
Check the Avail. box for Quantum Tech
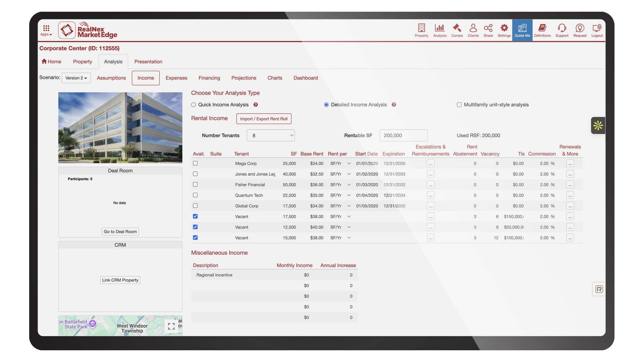[x=195, y=195]
